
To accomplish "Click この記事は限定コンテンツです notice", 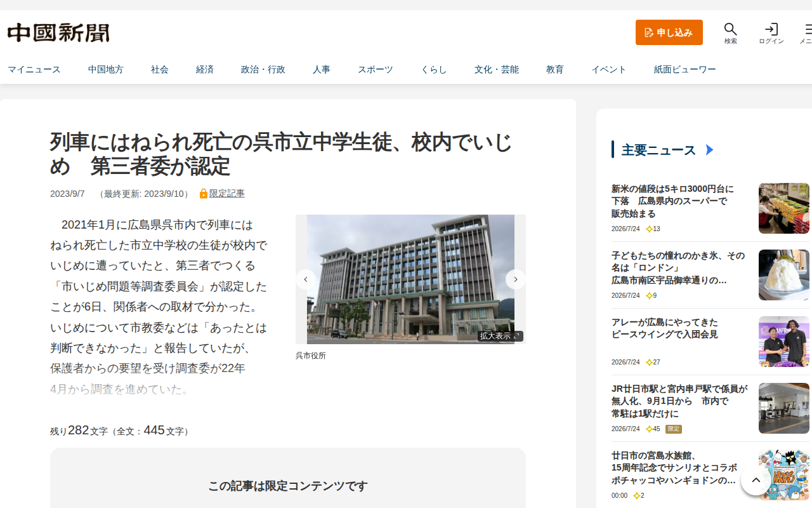I will (288, 486).
